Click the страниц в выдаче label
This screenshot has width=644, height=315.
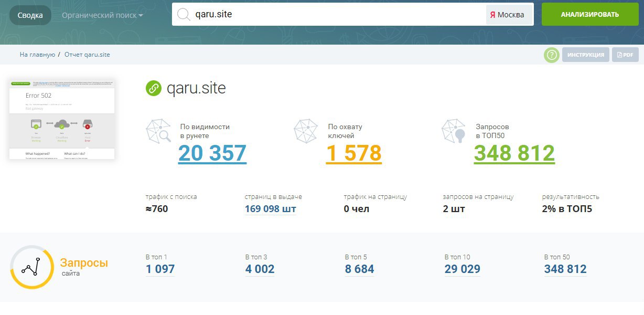click(x=273, y=197)
